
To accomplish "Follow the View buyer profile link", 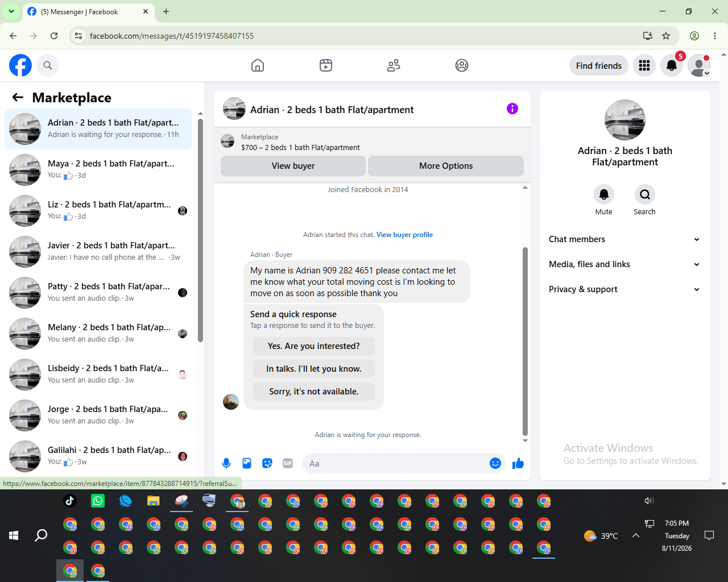I will [404, 235].
